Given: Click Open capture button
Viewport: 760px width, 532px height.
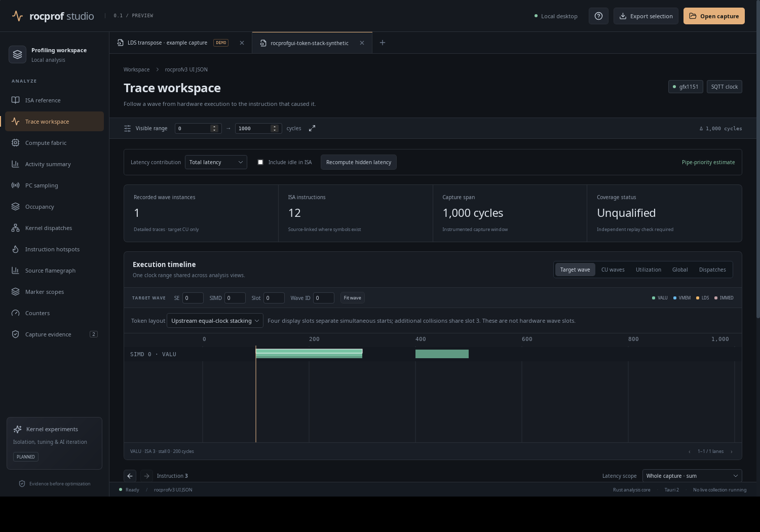Looking at the screenshot, I should point(714,16).
